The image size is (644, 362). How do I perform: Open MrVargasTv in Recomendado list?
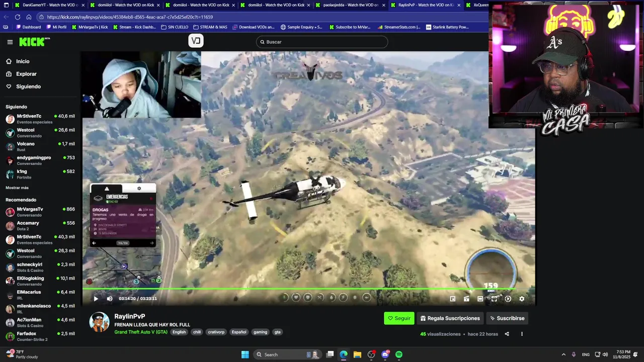[x=40, y=212]
